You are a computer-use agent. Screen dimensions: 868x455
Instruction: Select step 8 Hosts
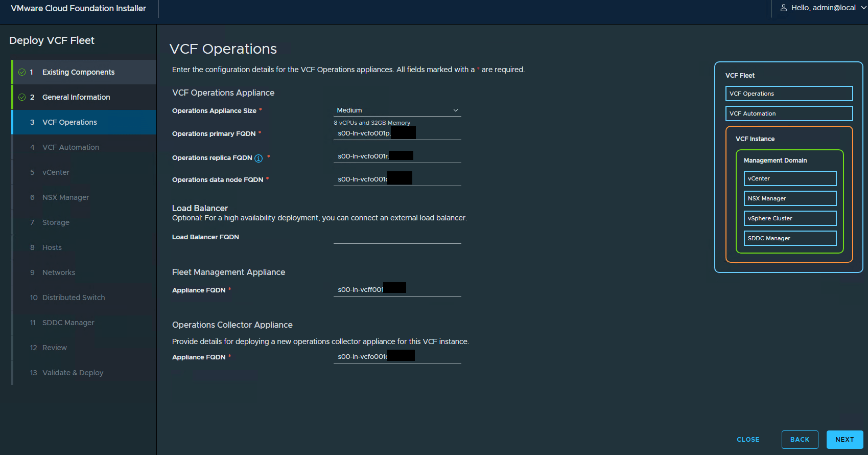click(84, 247)
